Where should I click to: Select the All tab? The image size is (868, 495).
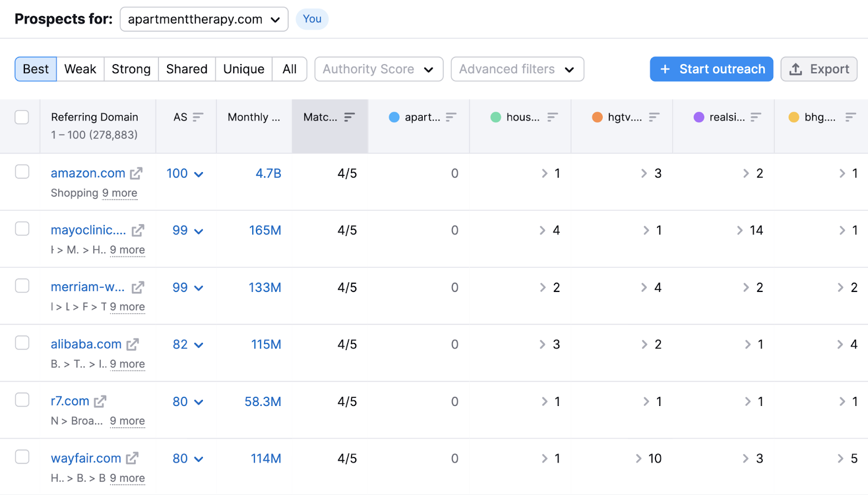click(290, 69)
